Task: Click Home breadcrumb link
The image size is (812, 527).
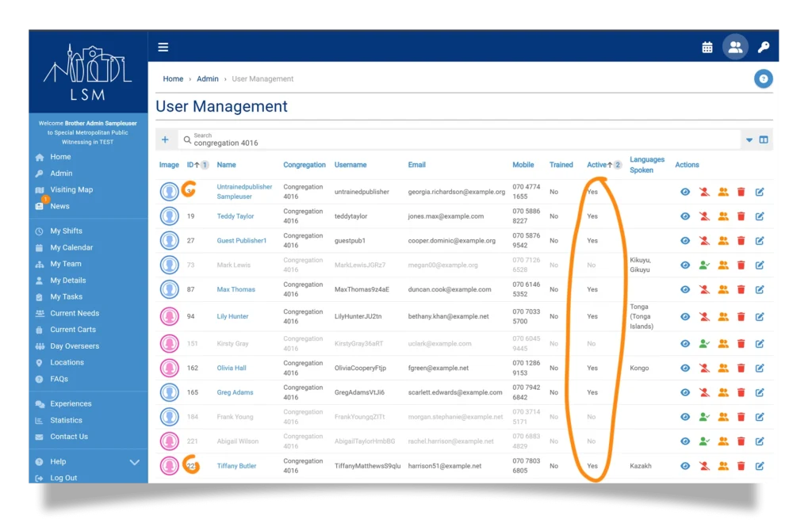Action: coord(173,79)
